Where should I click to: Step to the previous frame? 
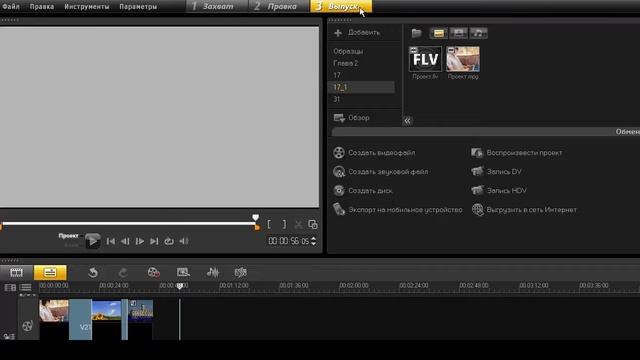[x=125, y=241]
